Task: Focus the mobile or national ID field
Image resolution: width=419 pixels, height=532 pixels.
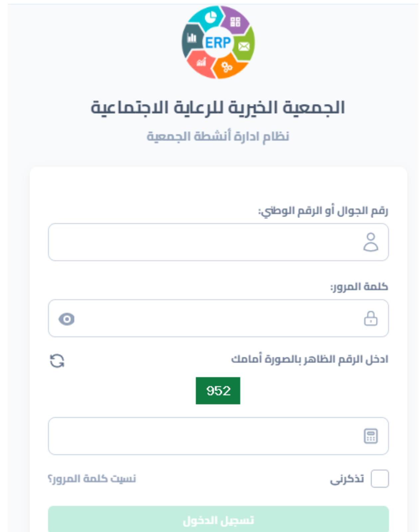Action: tap(218, 242)
